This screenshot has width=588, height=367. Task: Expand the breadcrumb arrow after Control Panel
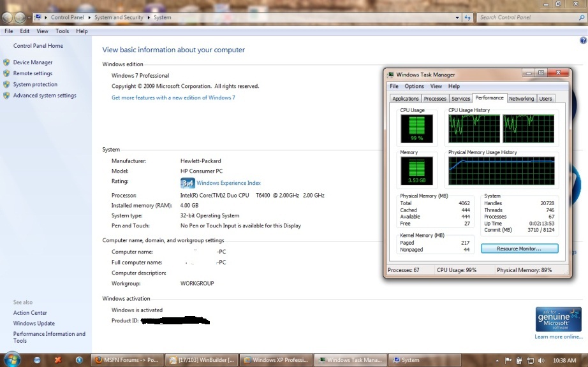click(x=89, y=17)
